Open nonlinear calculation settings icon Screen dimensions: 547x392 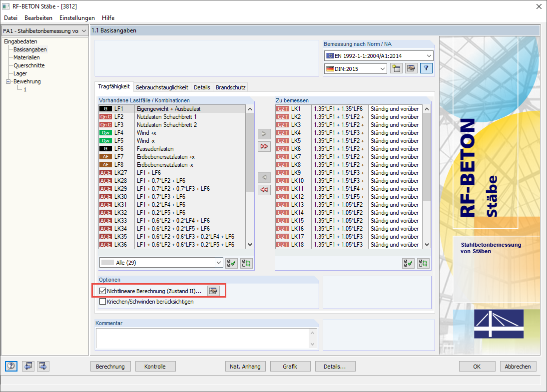tap(213, 291)
